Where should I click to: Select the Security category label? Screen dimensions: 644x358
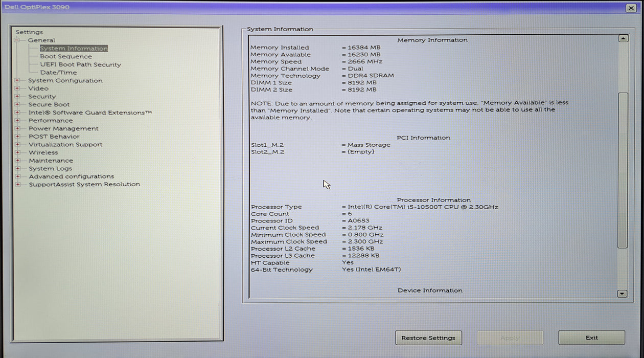(x=42, y=97)
